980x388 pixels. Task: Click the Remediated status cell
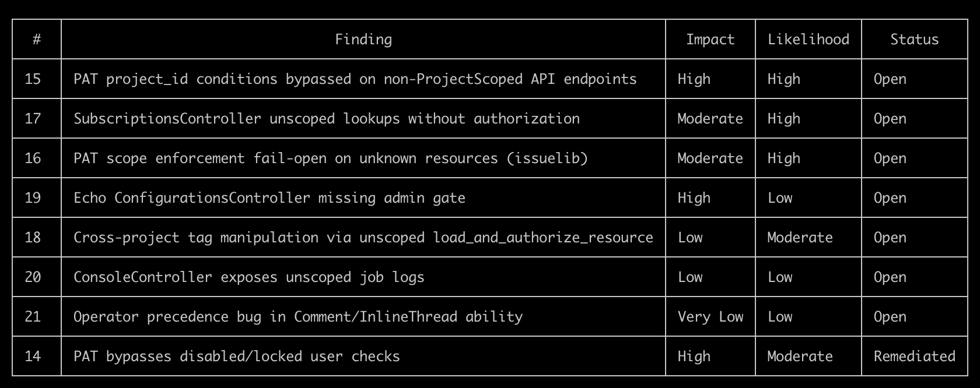[x=914, y=357]
